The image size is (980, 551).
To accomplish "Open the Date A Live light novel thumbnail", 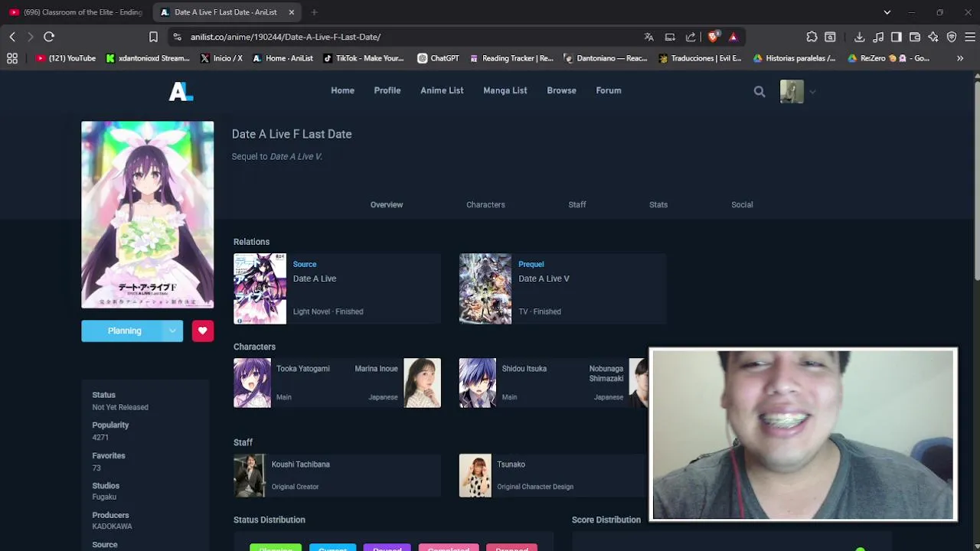I will pyautogui.click(x=260, y=289).
